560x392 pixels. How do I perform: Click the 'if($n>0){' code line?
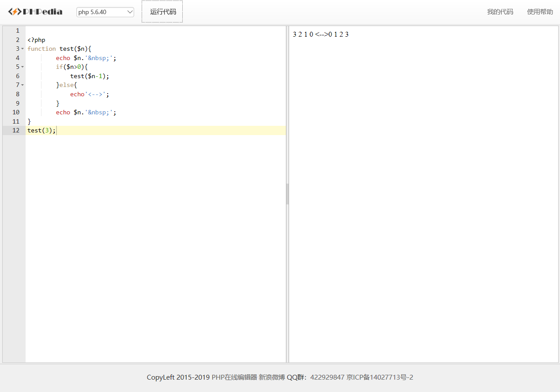72,67
